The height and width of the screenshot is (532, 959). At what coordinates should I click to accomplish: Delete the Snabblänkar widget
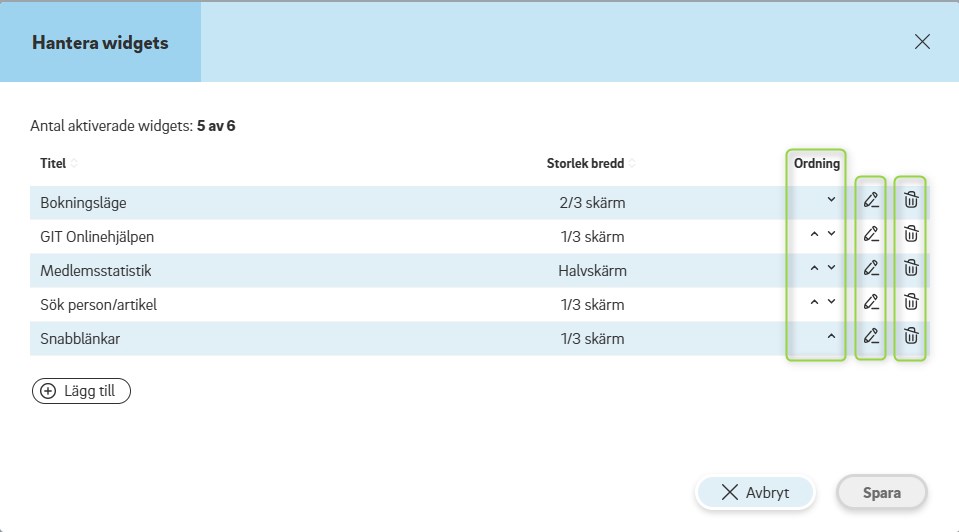coord(911,336)
